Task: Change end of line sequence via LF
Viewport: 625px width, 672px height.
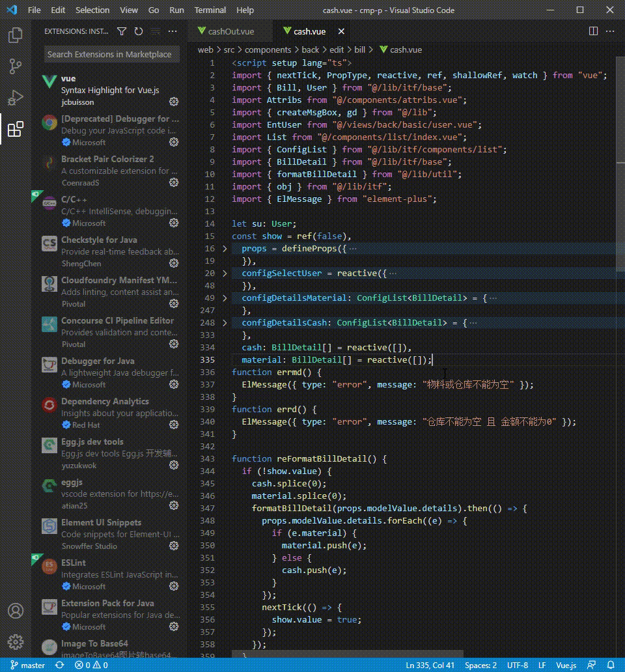Action: 542,665
